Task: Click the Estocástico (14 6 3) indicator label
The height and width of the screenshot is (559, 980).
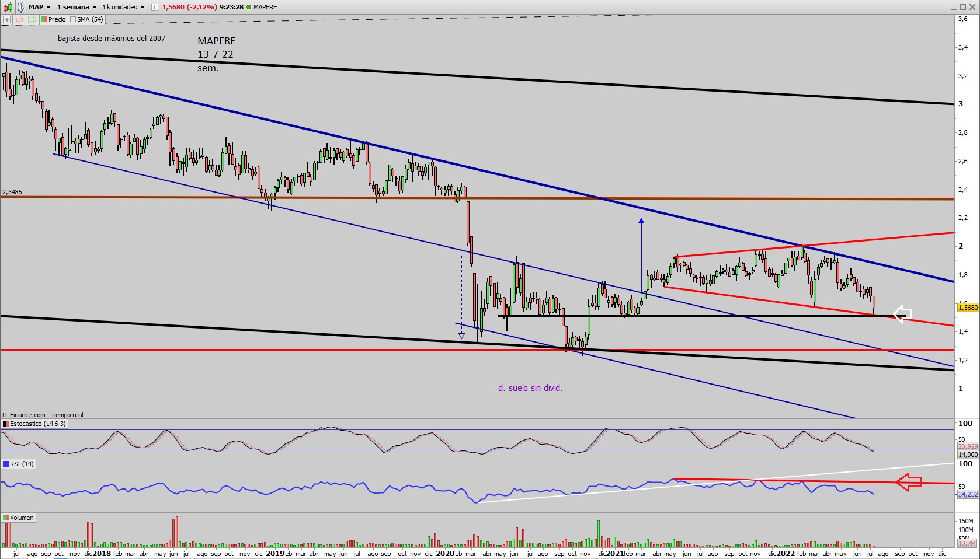Action: click(38, 424)
